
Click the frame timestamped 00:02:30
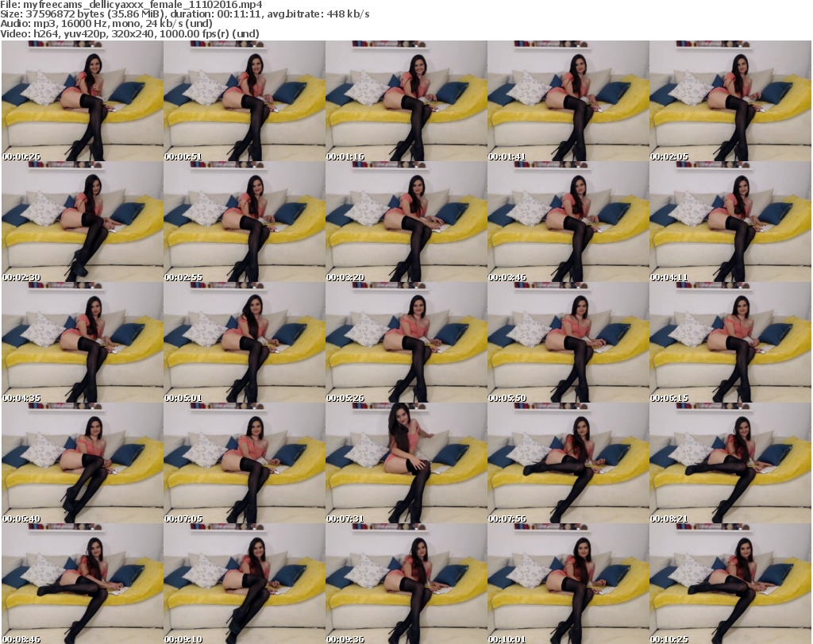click(82, 222)
